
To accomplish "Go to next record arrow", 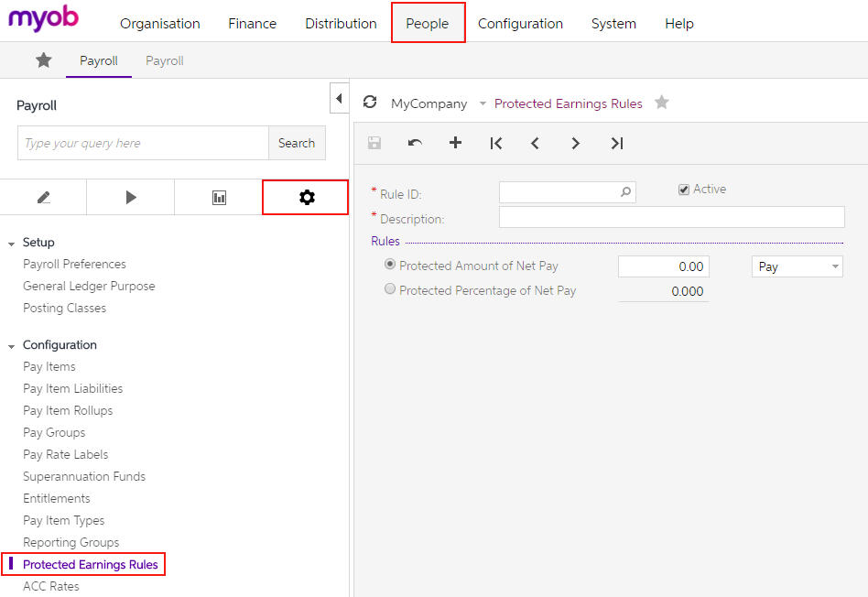I will [x=575, y=144].
